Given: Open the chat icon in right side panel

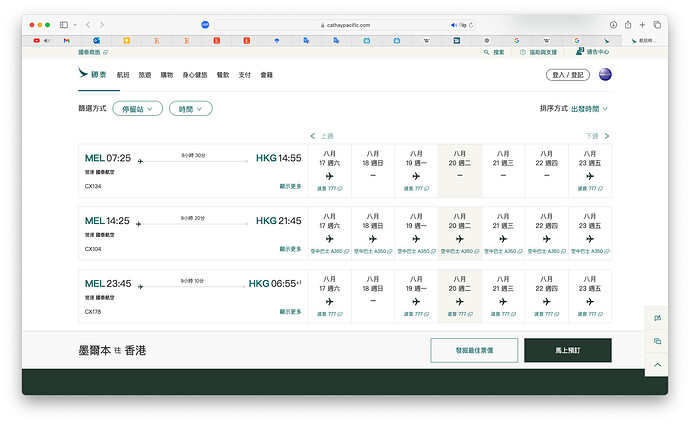Looking at the screenshot, I should tap(657, 341).
